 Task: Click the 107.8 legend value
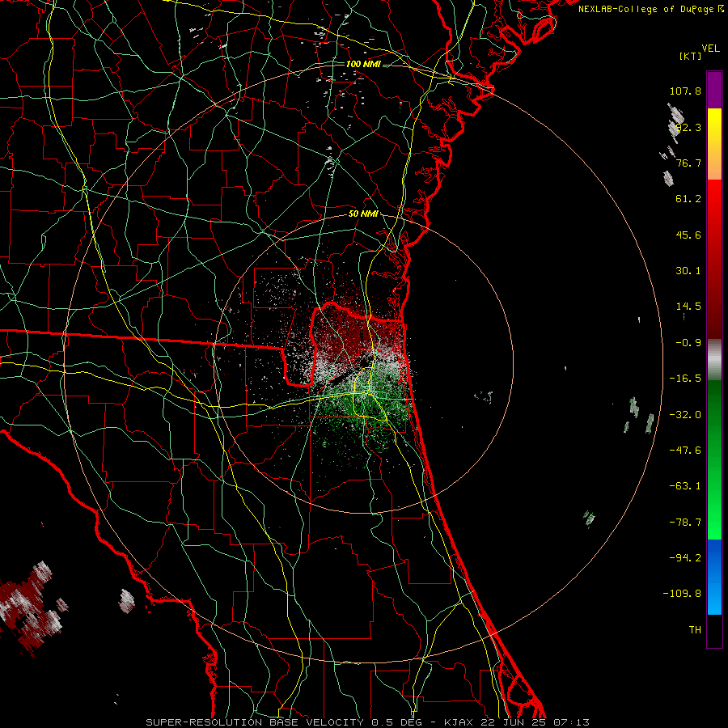[685, 91]
